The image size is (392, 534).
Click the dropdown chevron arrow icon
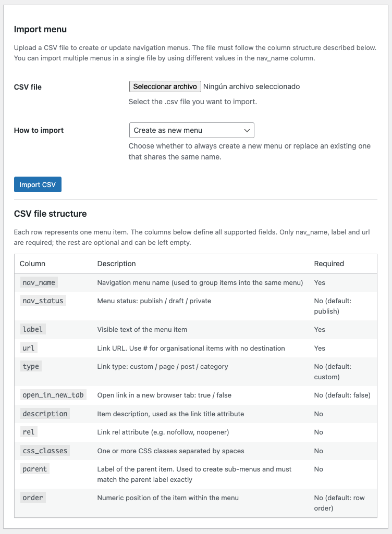tap(247, 130)
